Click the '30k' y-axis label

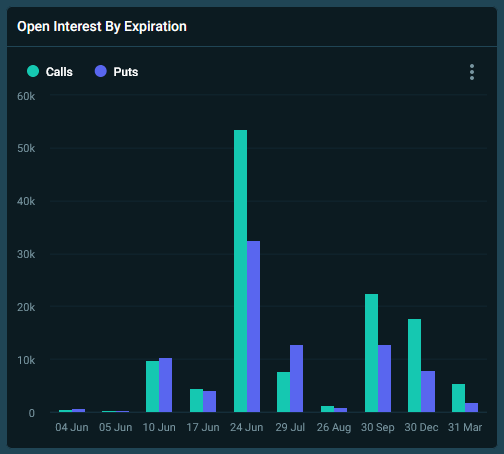pos(26,254)
